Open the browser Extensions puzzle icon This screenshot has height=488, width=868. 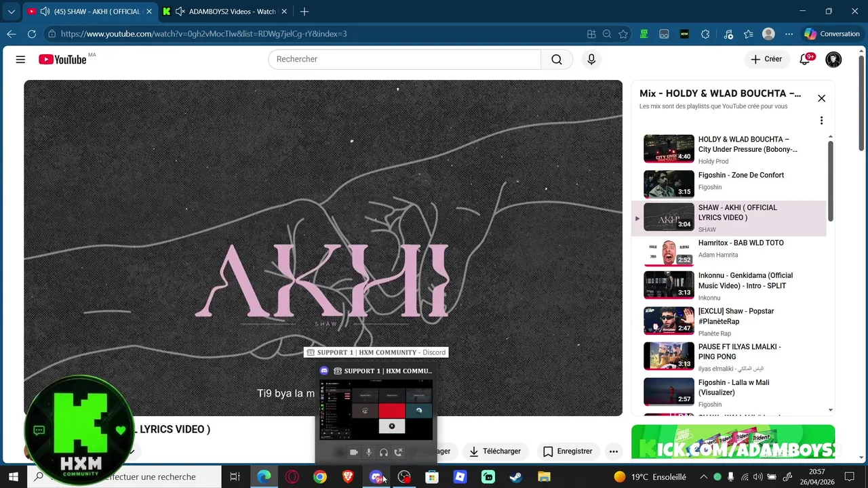click(x=705, y=34)
